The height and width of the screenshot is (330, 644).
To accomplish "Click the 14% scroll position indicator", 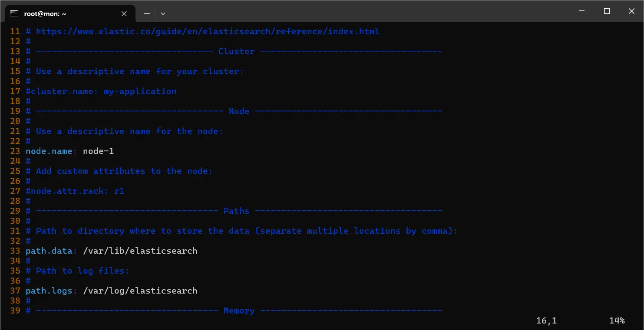I will [617, 320].
